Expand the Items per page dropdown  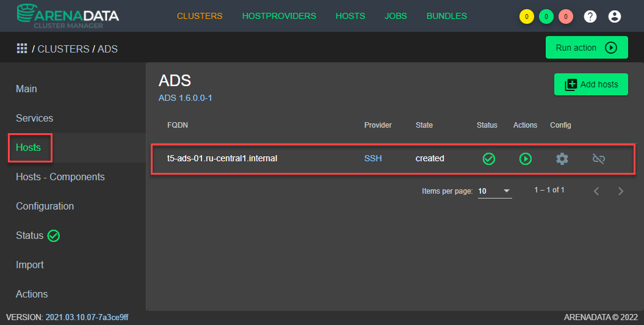(494, 191)
